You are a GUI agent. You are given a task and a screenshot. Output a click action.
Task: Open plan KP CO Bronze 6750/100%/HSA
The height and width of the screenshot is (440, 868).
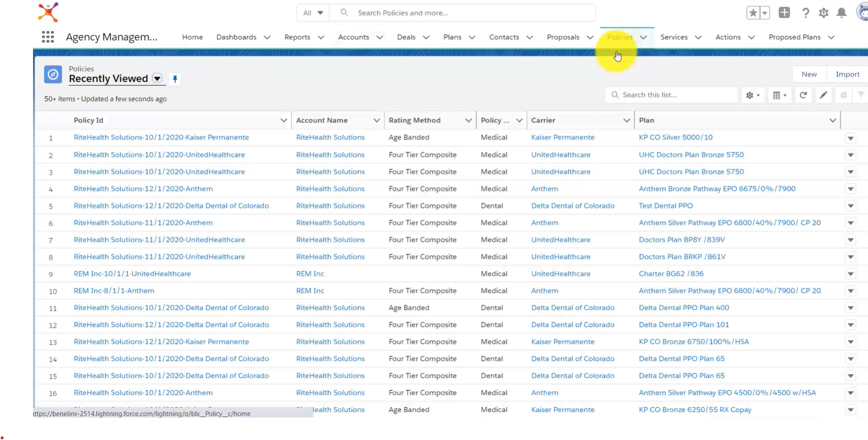click(x=694, y=342)
